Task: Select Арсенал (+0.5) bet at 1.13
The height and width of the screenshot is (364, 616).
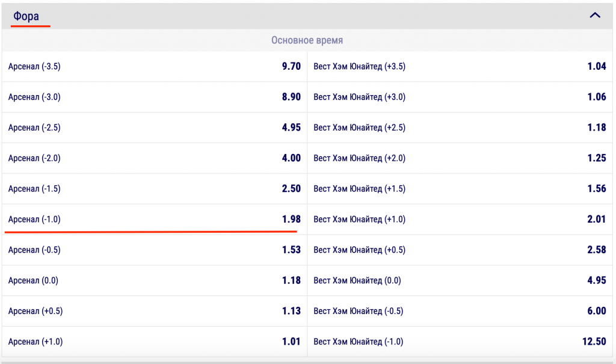Action: coord(155,311)
